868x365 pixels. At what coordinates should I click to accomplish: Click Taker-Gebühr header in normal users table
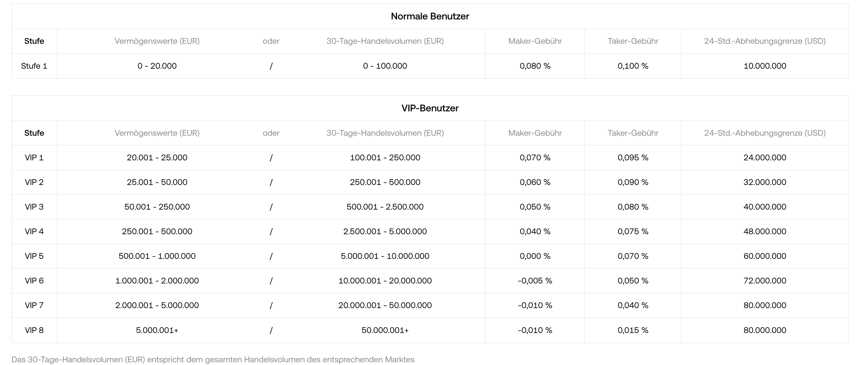[x=632, y=41]
